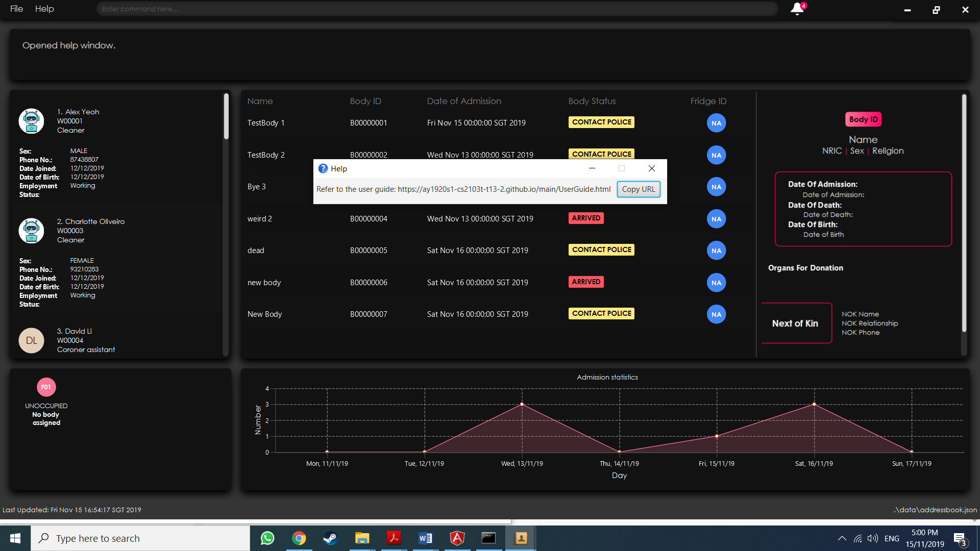Click CONTACT POLICE status for dead
980x551 pixels.
tap(601, 249)
